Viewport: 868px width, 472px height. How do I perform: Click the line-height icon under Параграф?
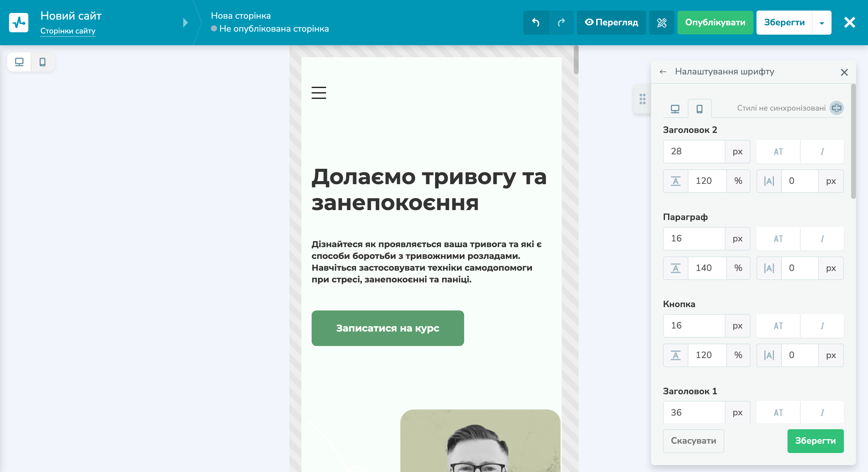tap(675, 268)
